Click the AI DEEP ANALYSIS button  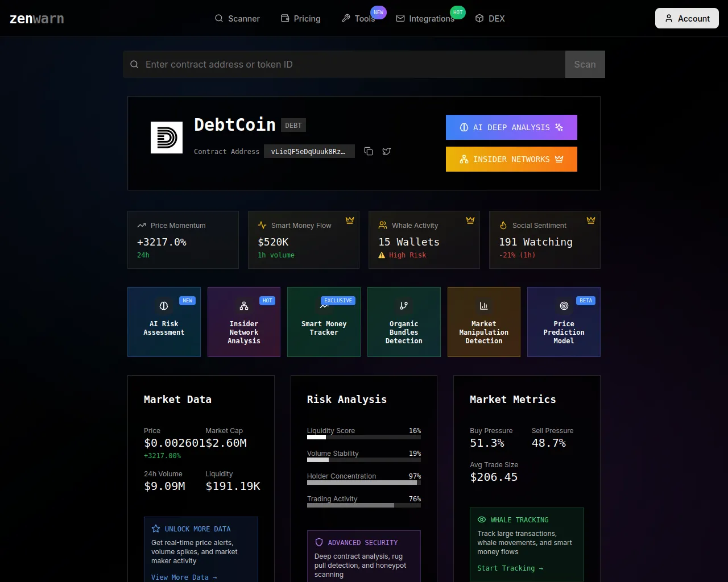511,127
